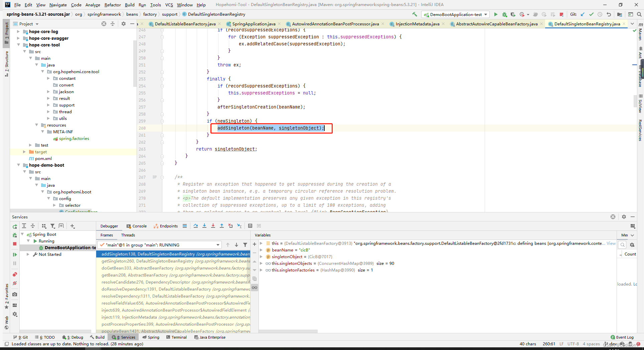The height and width of the screenshot is (350, 644).
Task: Click New Watch plus in Variables
Action: [255, 244]
